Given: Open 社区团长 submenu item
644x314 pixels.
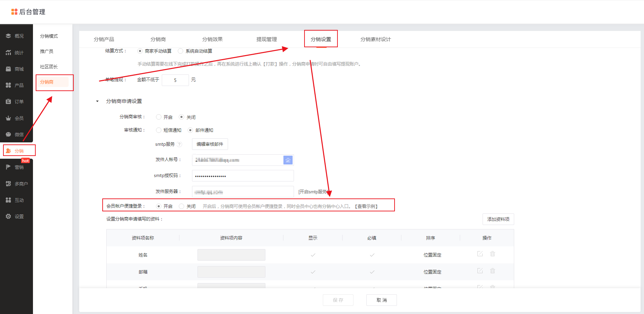Looking at the screenshot, I should 49,67.
